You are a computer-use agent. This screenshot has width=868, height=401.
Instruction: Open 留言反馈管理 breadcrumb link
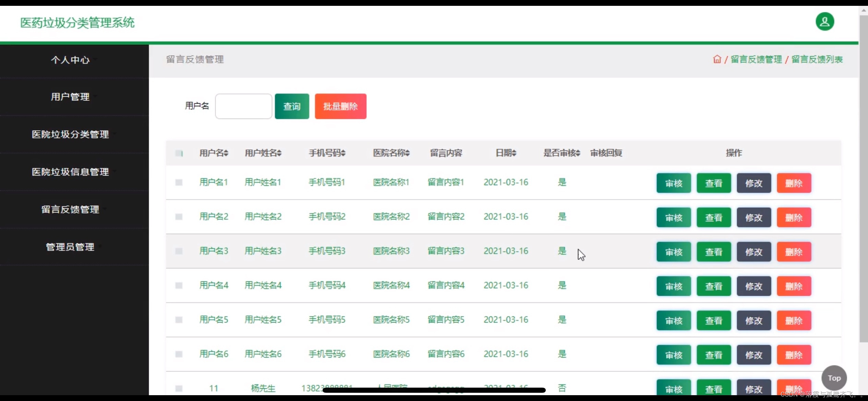(756, 59)
